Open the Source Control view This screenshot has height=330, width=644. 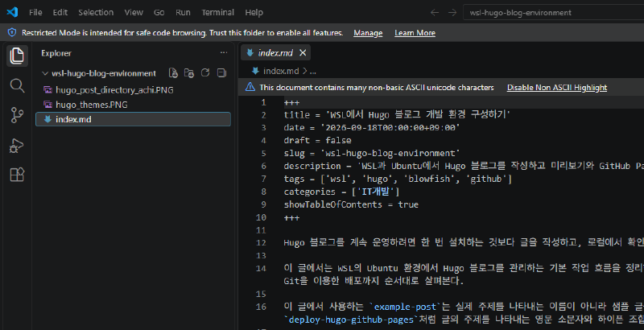tap(17, 115)
